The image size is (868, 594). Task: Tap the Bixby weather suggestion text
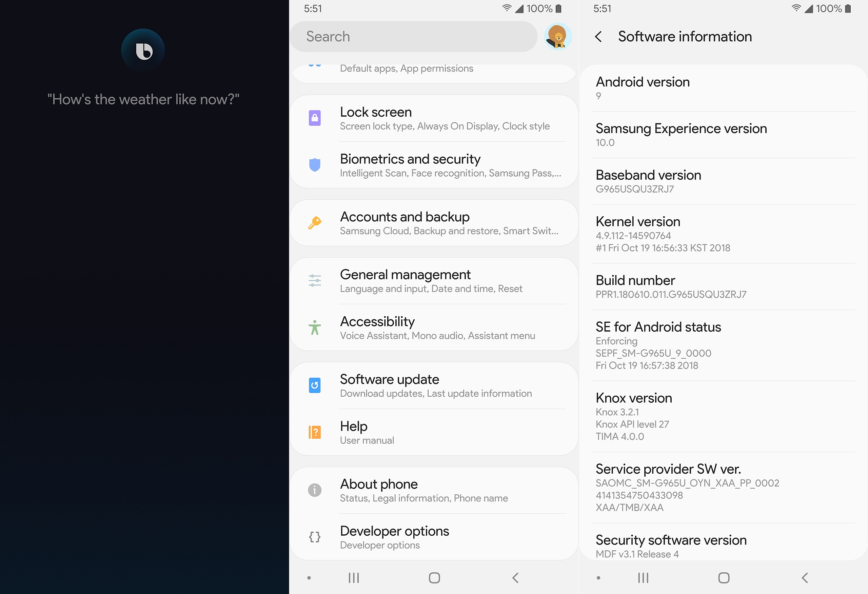(x=143, y=100)
